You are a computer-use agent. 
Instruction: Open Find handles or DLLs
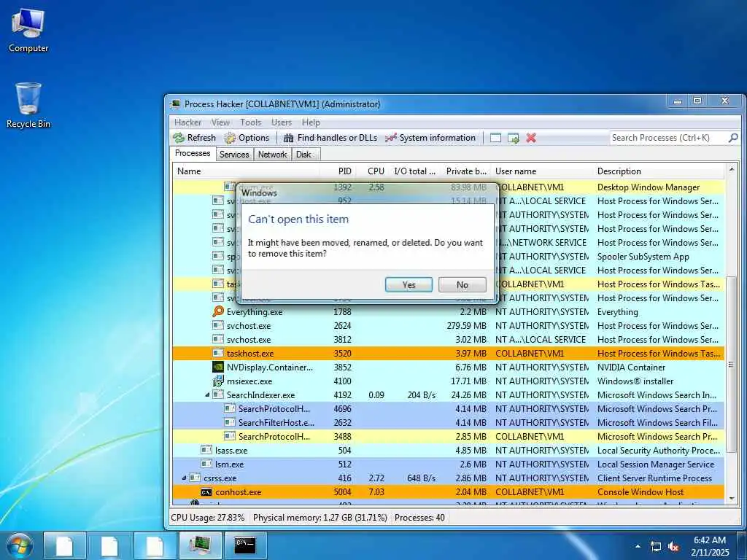pyautogui.click(x=330, y=138)
